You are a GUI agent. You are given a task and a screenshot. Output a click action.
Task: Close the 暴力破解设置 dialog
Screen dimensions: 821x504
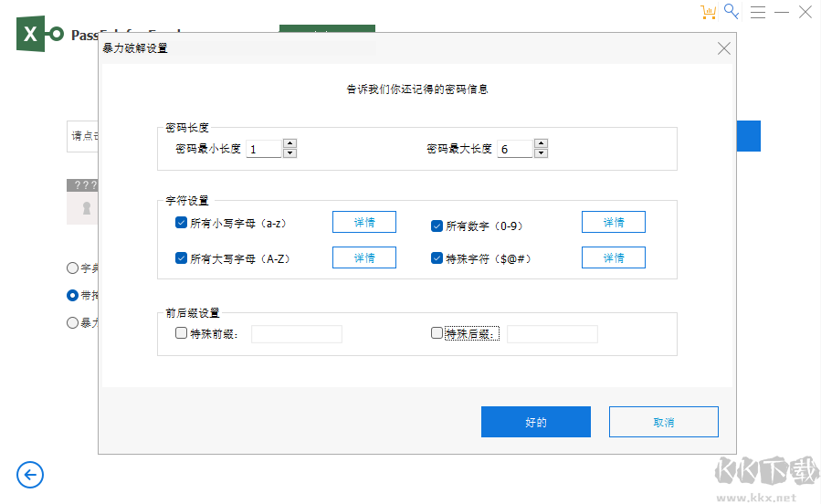[x=723, y=48]
